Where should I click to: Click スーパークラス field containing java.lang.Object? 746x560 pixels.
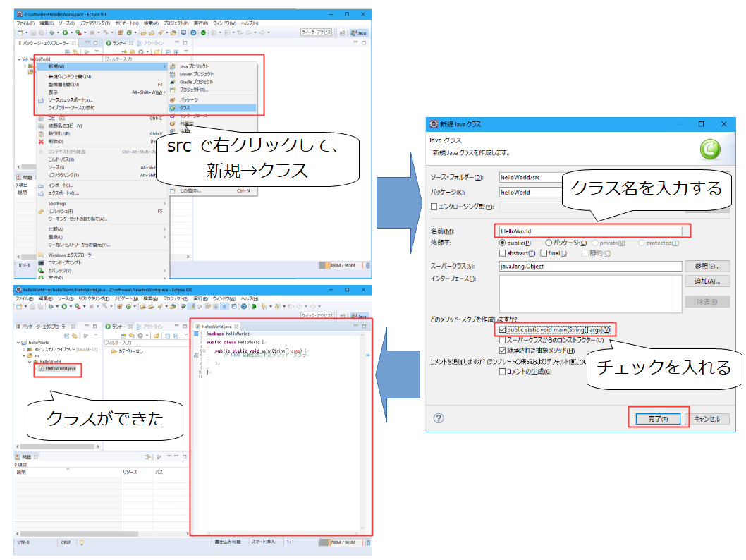coord(590,267)
